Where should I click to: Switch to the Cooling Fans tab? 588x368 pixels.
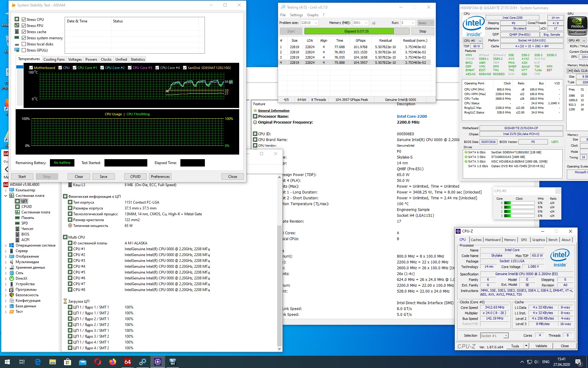tap(54, 59)
